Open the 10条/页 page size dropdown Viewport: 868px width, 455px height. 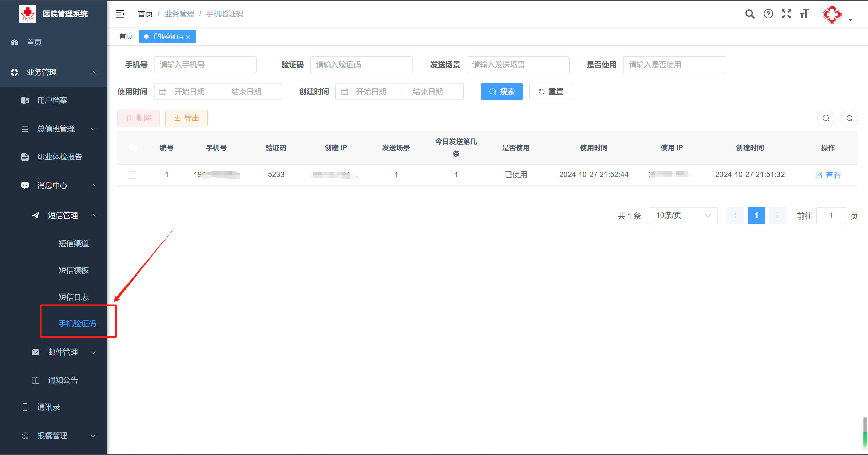coord(683,215)
